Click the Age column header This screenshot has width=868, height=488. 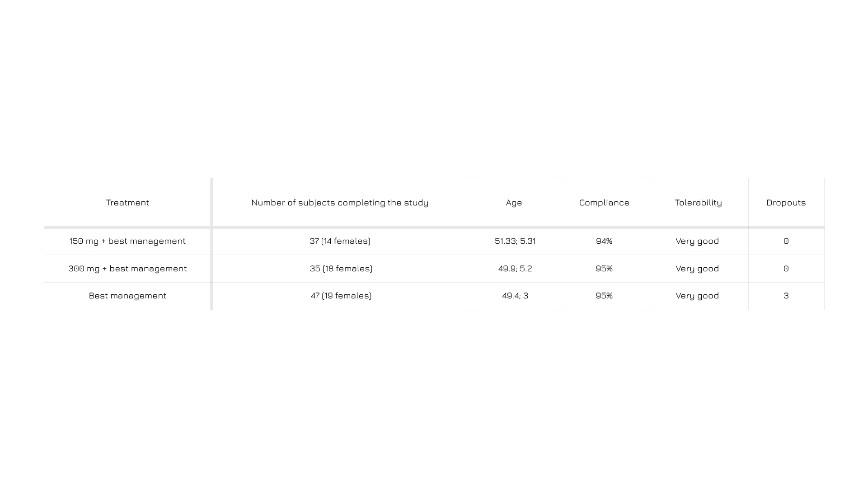click(514, 203)
